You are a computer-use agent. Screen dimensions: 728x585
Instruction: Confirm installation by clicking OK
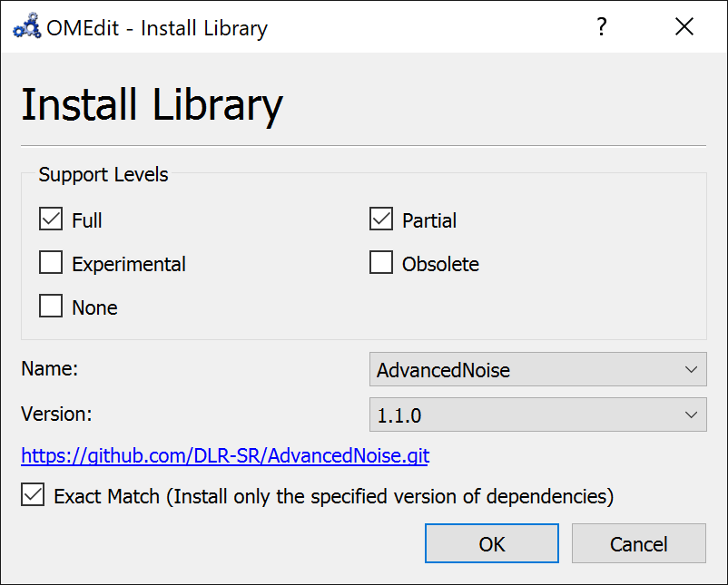[491, 543]
